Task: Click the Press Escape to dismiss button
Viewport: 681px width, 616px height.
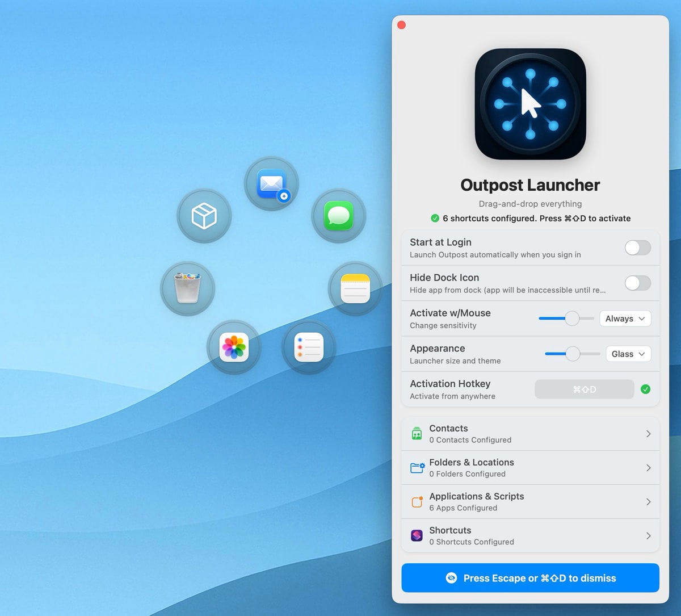Action: 530,578
